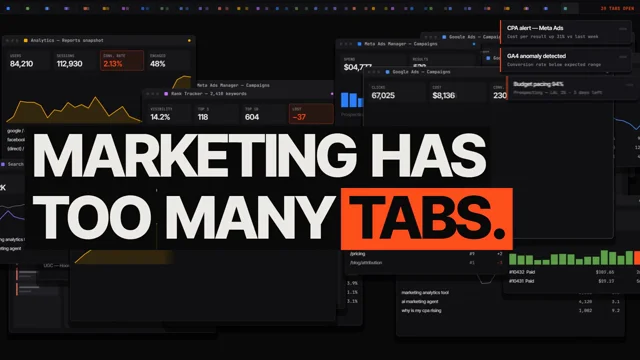
Task: Click the Clicks 67,025 card in Google Ads
Action: coord(396,92)
